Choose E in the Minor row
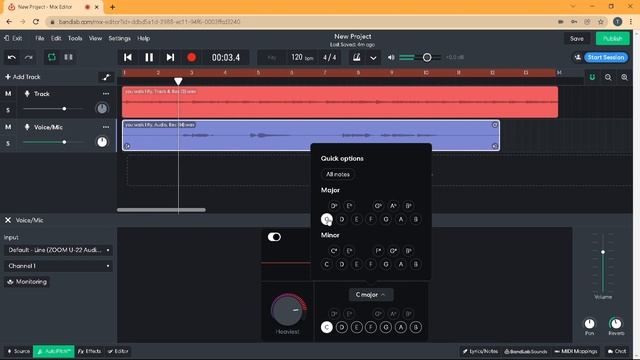640x360 pixels. 356,264
